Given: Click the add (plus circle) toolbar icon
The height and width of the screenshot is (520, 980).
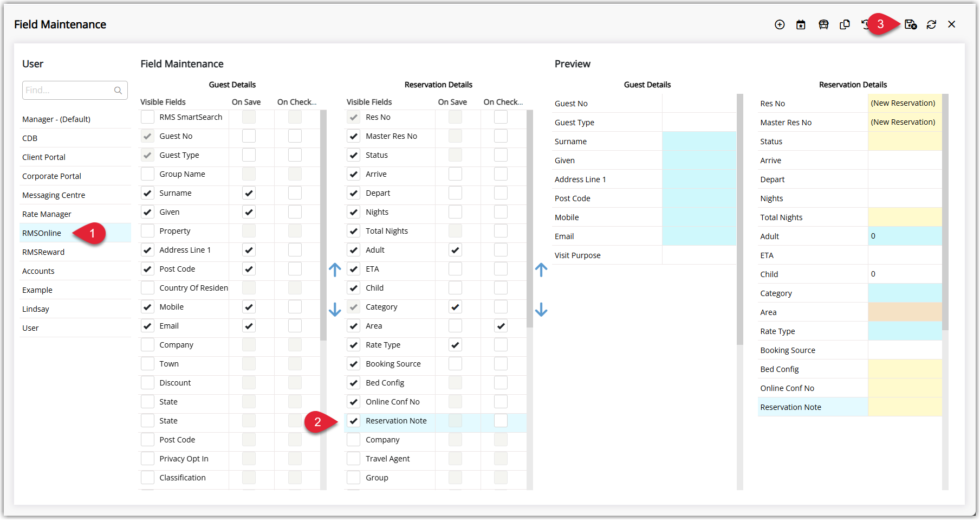Looking at the screenshot, I should click(x=780, y=24).
